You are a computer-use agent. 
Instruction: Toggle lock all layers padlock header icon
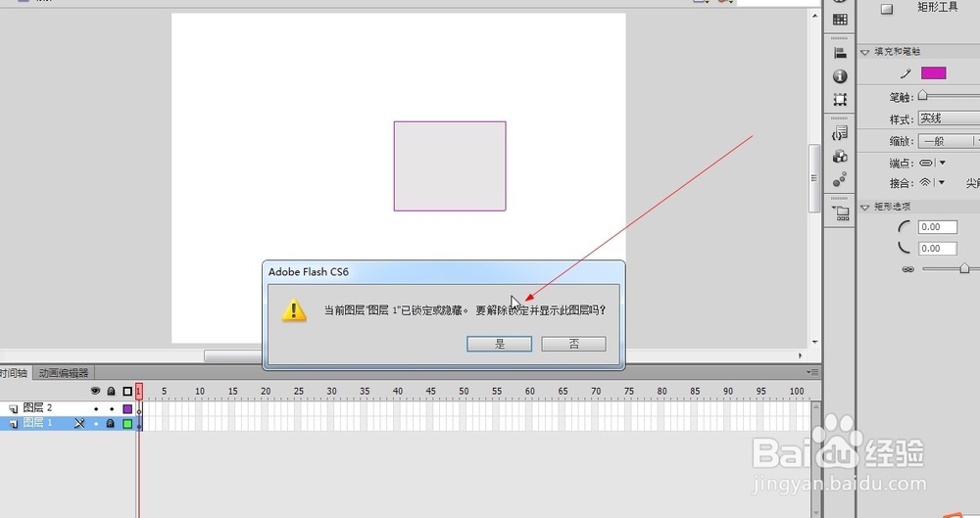point(112,391)
